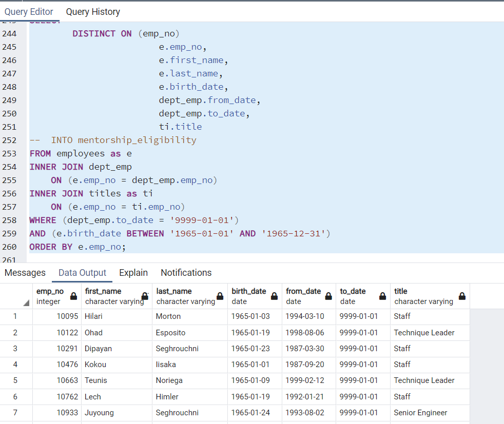Select the Data Output tab

coord(81,273)
